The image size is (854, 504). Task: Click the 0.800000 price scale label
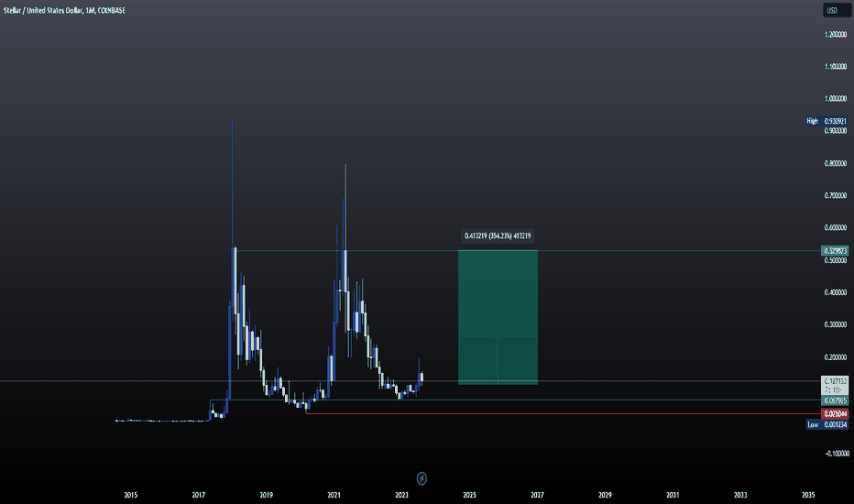[x=836, y=163]
